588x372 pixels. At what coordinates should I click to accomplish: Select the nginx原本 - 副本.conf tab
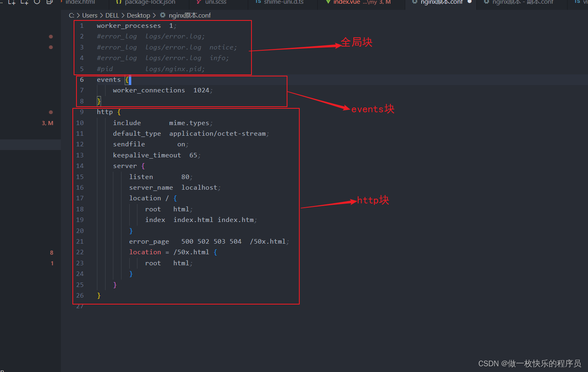tap(523, 2)
